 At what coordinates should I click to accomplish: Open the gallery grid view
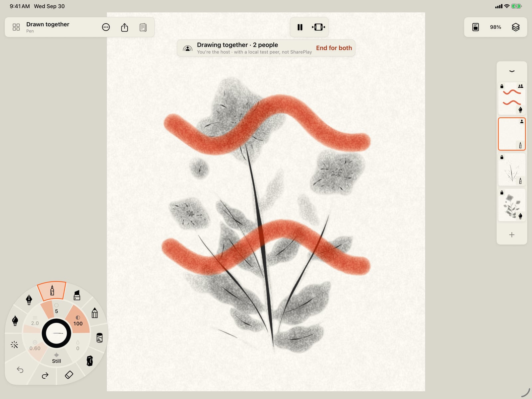pyautogui.click(x=16, y=27)
